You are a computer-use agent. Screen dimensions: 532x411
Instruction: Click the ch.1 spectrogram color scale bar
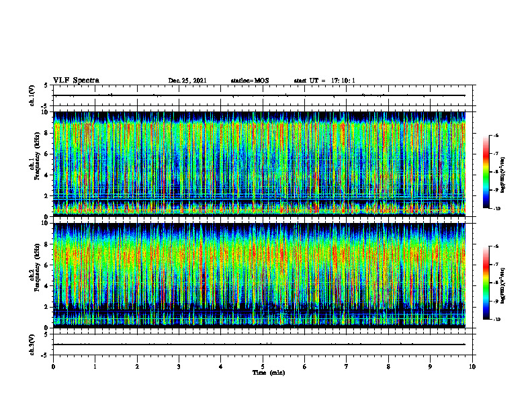click(x=486, y=172)
